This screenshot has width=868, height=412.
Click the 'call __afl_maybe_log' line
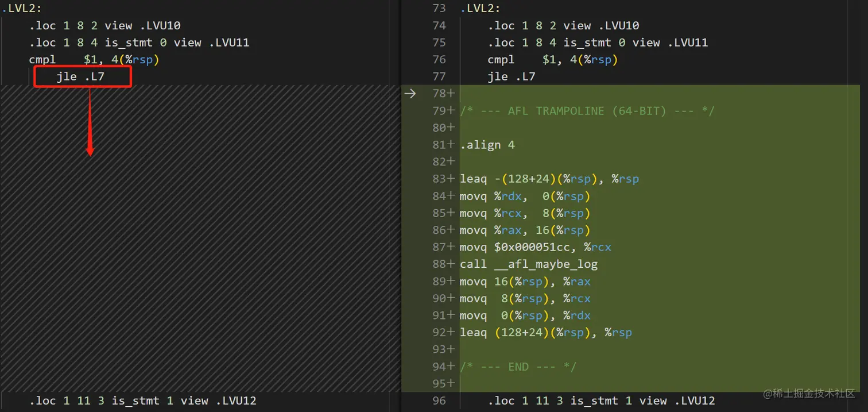(529, 264)
